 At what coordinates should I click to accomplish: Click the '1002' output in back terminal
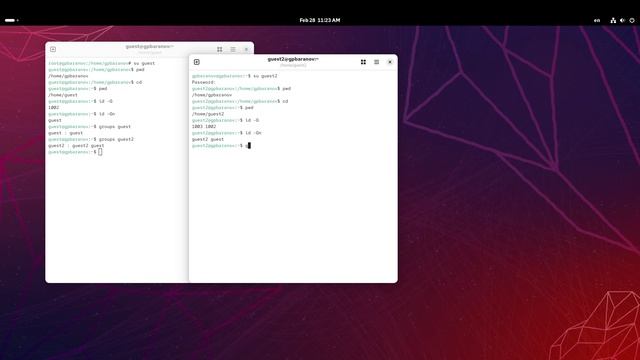(53, 107)
